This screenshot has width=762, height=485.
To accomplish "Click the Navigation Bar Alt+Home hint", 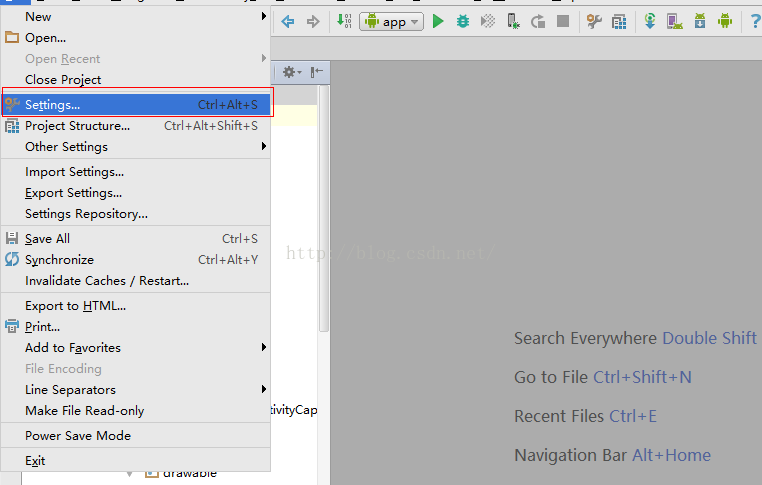I will click(612, 455).
